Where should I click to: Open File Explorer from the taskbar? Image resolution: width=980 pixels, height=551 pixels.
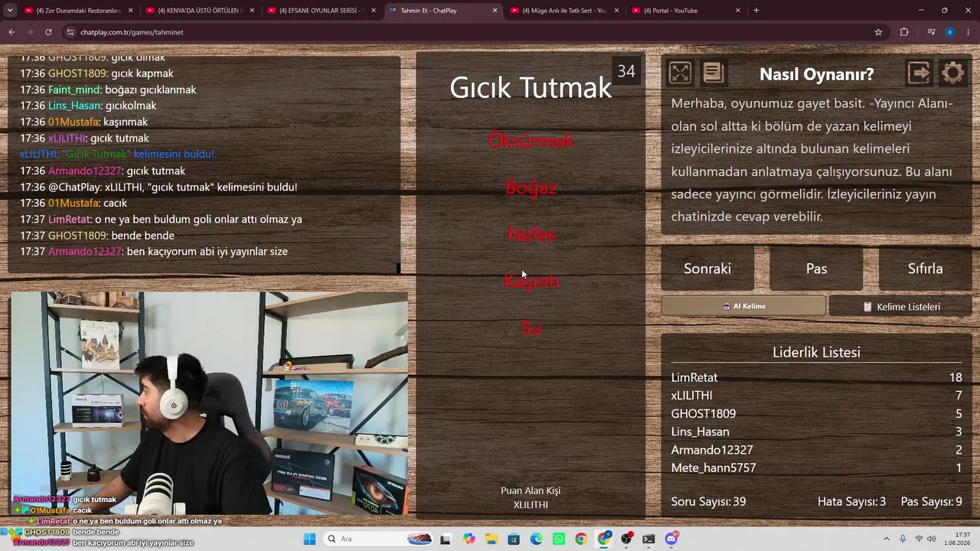(491, 539)
